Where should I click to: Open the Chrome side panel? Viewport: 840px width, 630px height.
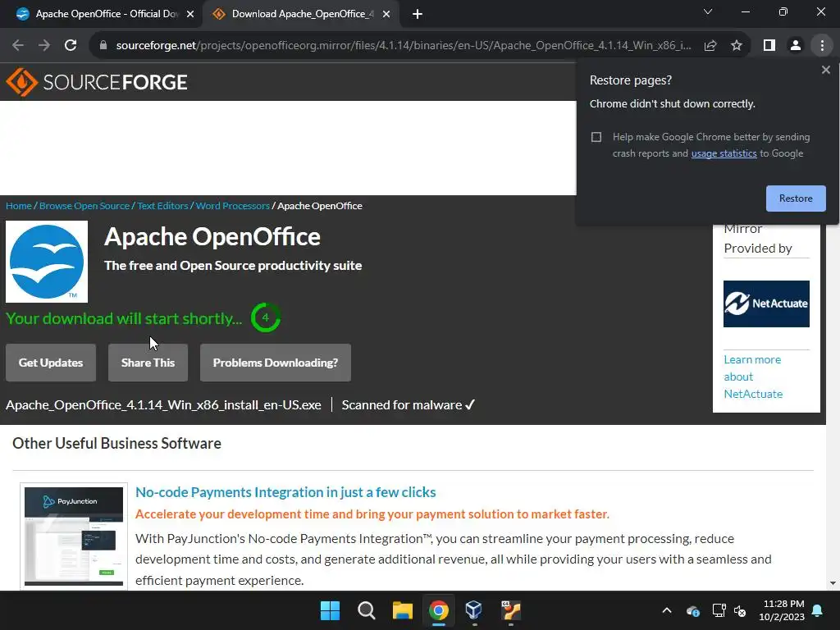pyautogui.click(x=769, y=46)
